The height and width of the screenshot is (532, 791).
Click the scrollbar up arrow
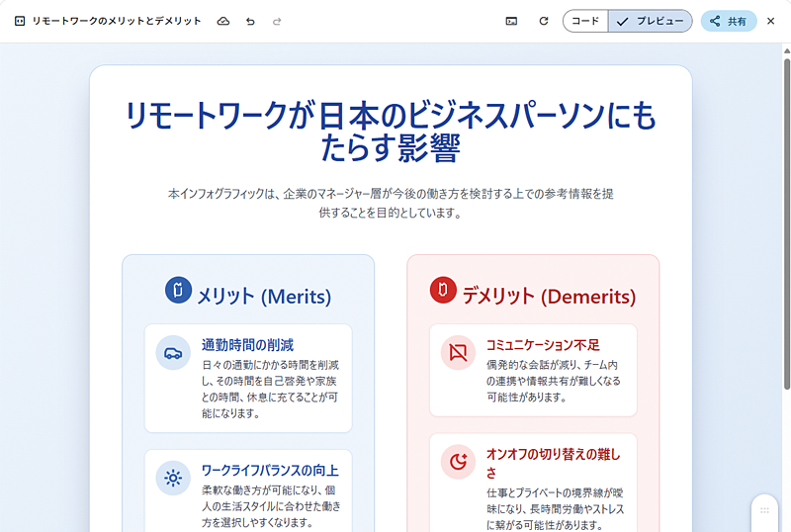(786, 50)
